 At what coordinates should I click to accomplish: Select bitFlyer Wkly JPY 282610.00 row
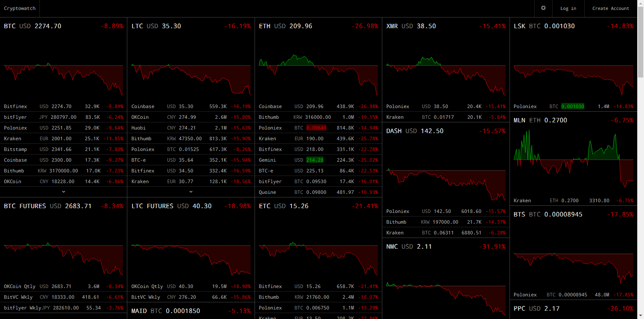(64, 308)
